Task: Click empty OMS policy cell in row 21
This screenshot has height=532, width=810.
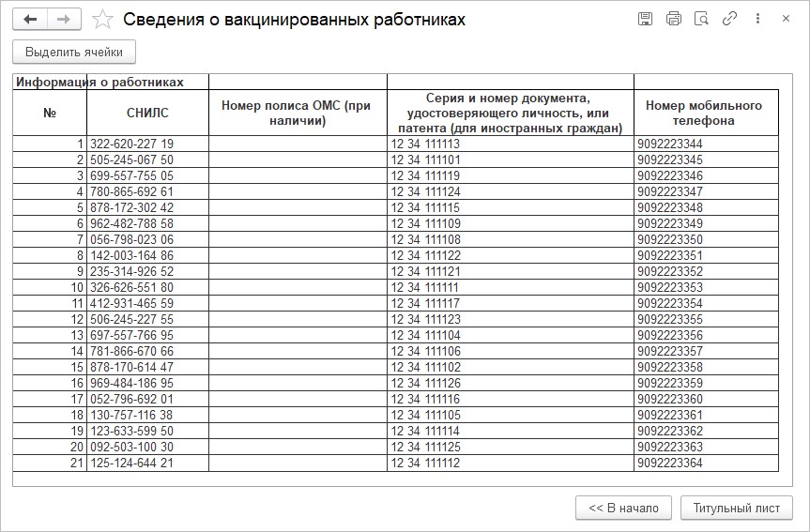Action: coord(298,464)
